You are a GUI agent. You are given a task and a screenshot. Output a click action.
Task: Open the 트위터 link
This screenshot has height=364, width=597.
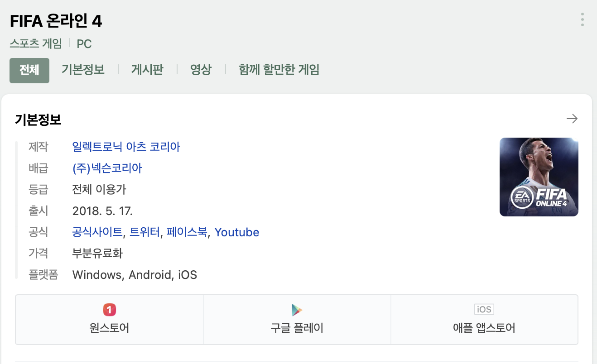[145, 232]
